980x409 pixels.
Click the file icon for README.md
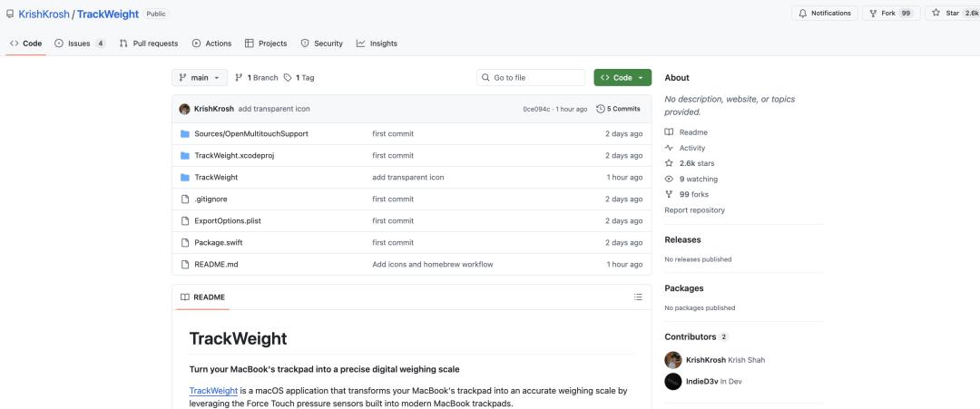[x=184, y=264]
